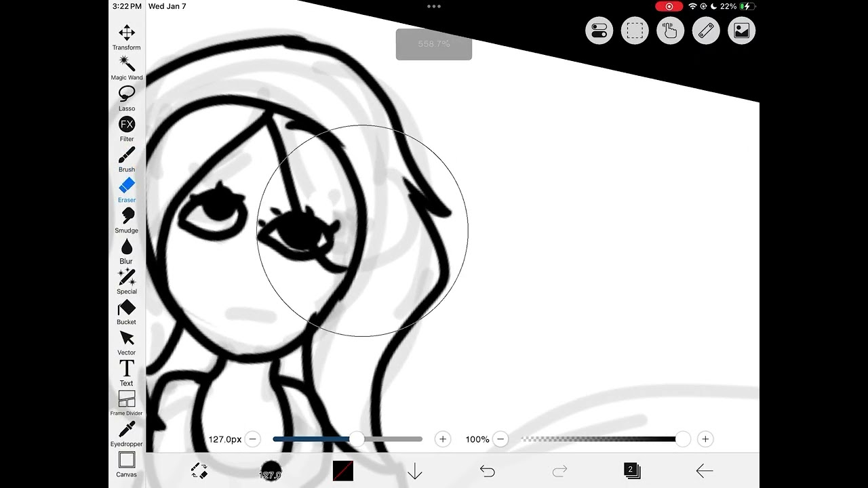This screenshot has width=868, height=488.
Task: Swap brush and eraser button
Action: coord(199,470)
